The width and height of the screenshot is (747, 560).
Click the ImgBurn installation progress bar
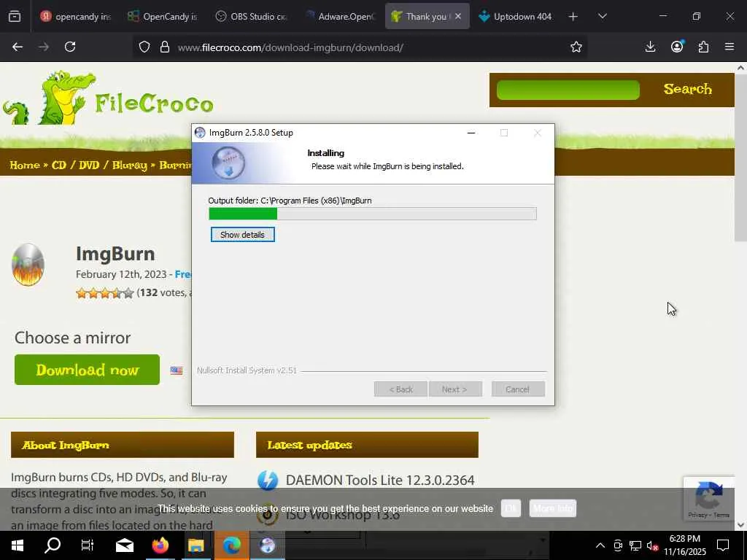(373, 214)
